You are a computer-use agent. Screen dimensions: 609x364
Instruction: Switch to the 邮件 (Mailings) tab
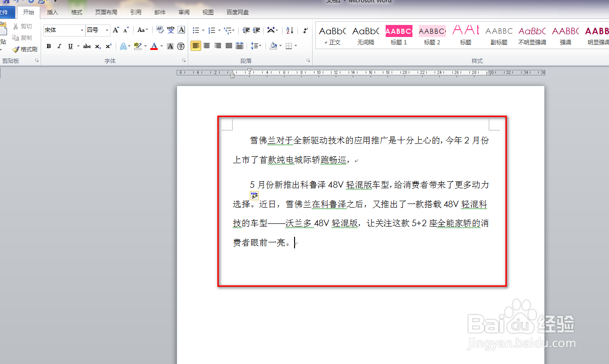(x=160, y=12)
